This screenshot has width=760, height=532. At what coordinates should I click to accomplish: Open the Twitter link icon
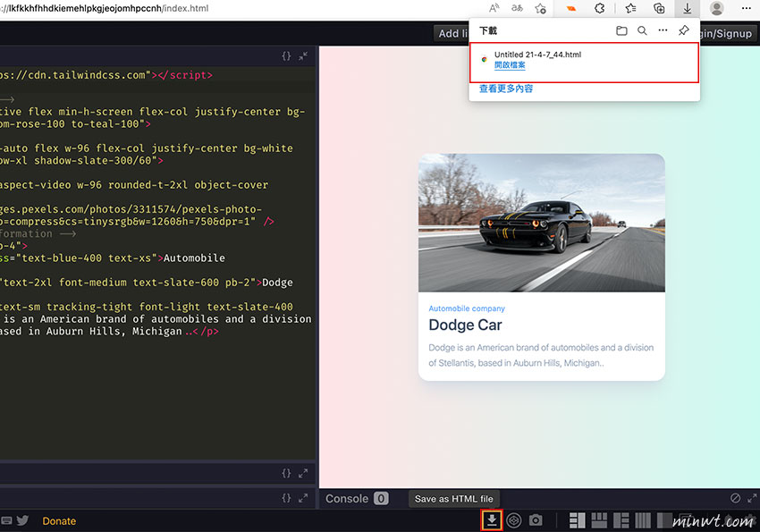click(22, 520)
